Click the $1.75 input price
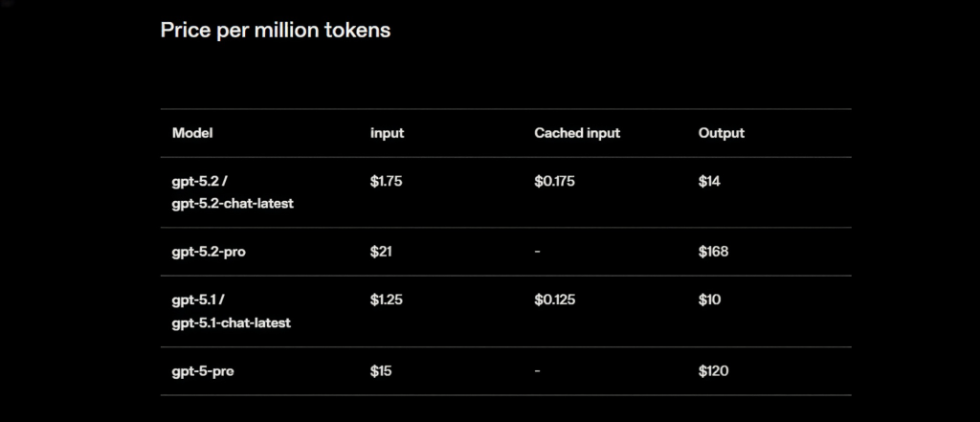 pyautogui.click(x=386, y=181)
